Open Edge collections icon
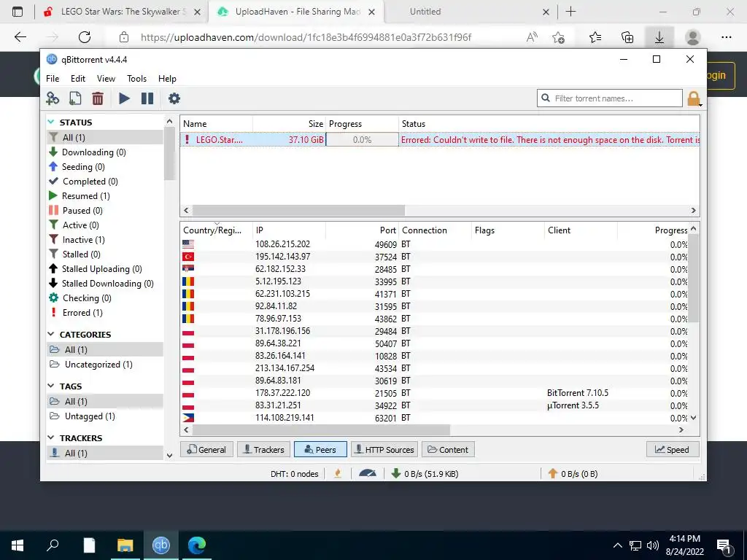 pos(627,37)
